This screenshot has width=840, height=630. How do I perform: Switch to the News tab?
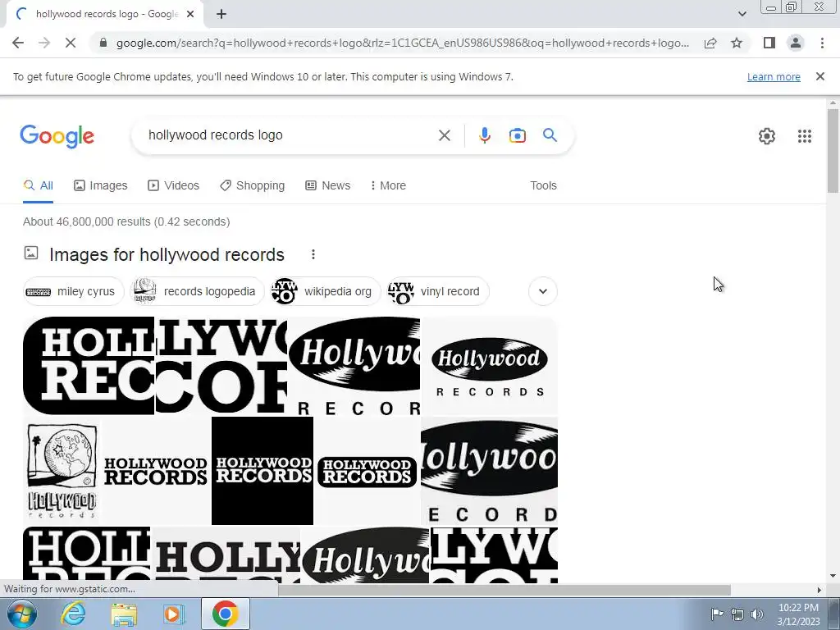coord(328,186)
